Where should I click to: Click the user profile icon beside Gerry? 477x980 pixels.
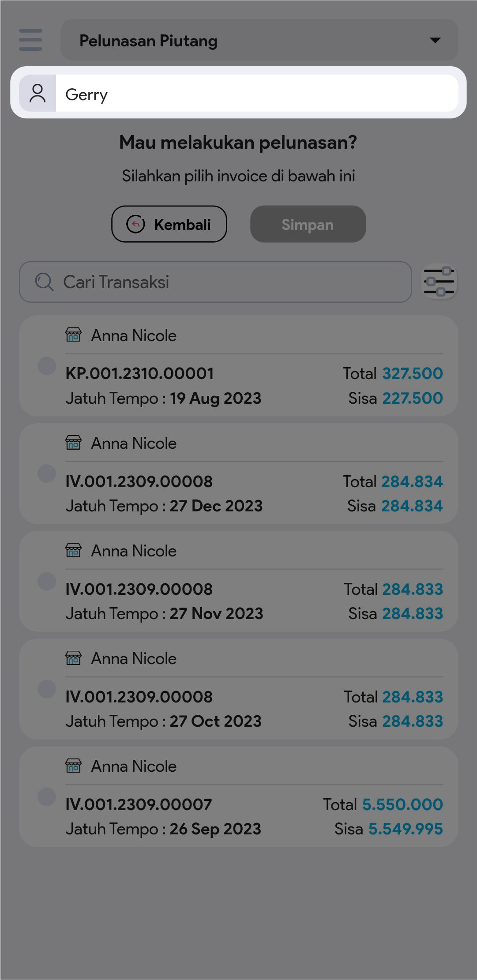pyautogui.click(x=38, y=94)
